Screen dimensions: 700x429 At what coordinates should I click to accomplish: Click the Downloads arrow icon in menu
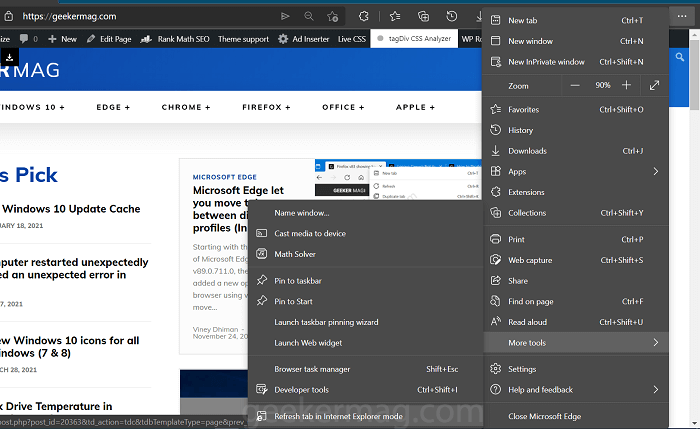(496, 151)
